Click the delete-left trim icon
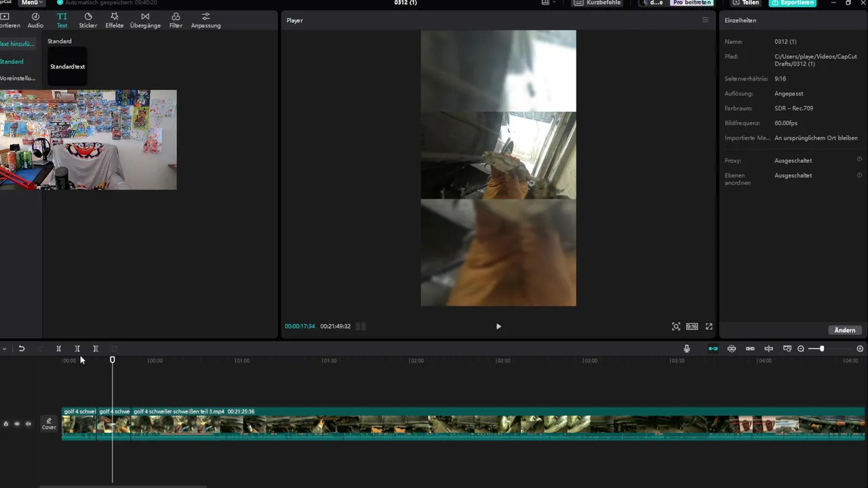 click(77, 348)
